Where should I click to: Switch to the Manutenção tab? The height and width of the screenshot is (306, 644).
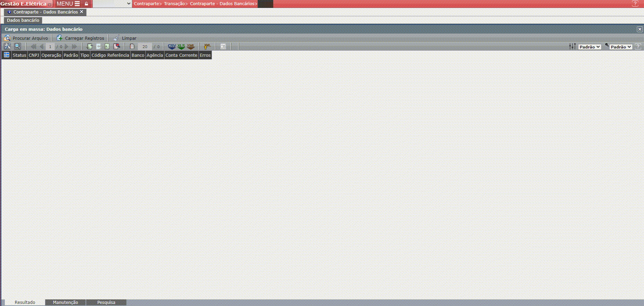(x=65, y=302)
